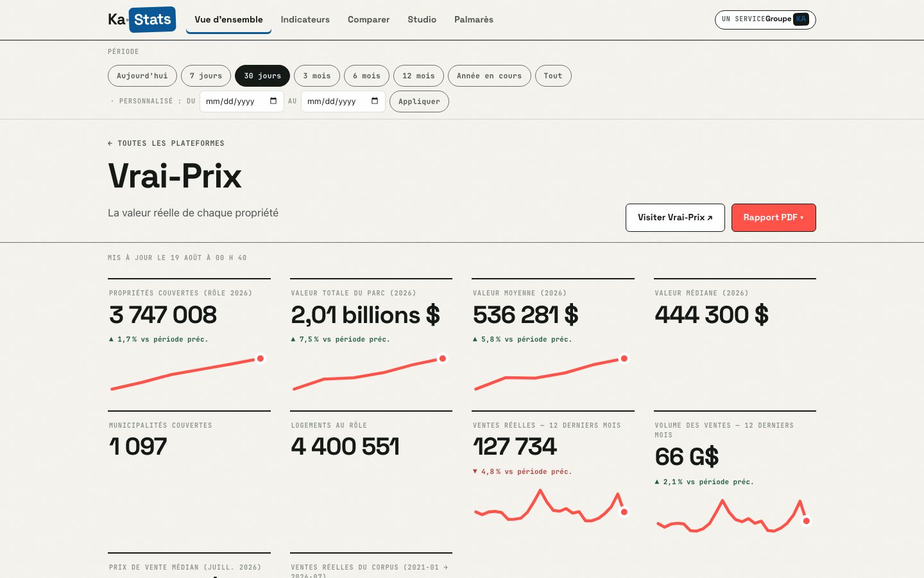Click the 4 400 551 logements value
924x578 pixels.
(x=345, y=446)
